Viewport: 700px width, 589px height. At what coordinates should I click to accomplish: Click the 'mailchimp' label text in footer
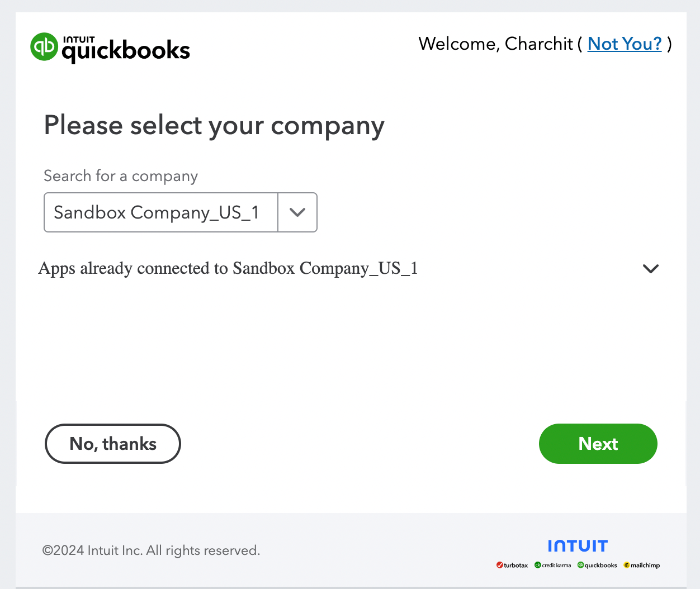(x=645, y=566)
